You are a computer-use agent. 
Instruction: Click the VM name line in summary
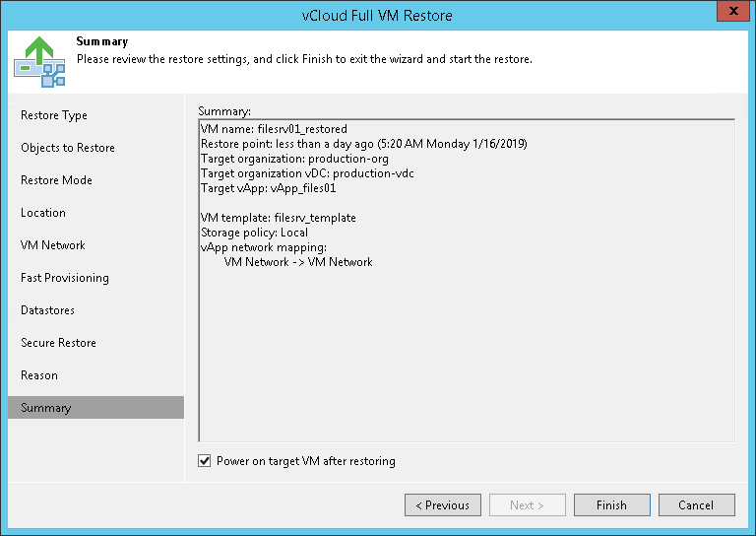click(274, 129)
